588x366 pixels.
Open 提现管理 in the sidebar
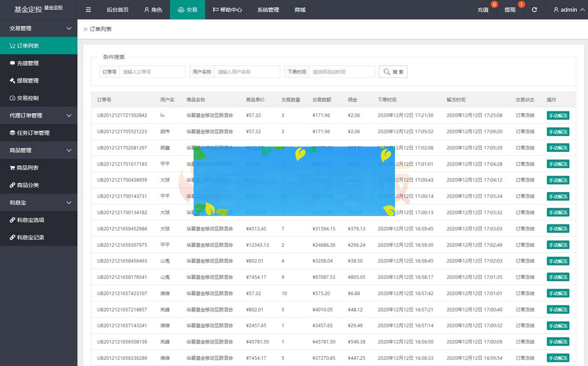(x=27, y=80)
